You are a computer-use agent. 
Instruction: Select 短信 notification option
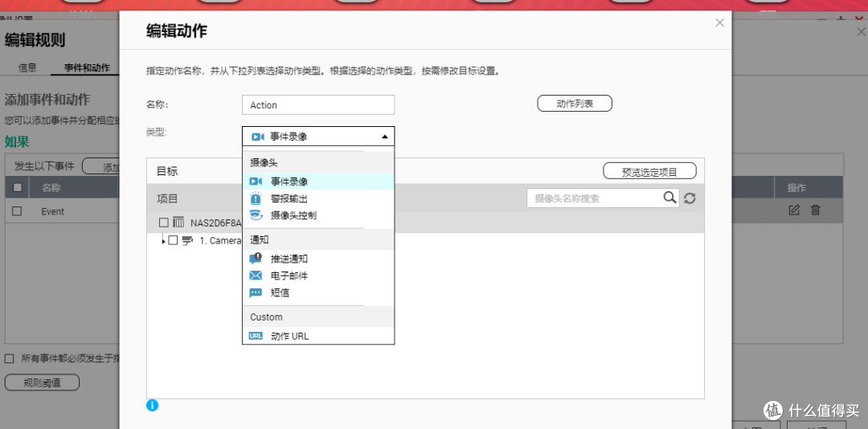coord(318,292)
